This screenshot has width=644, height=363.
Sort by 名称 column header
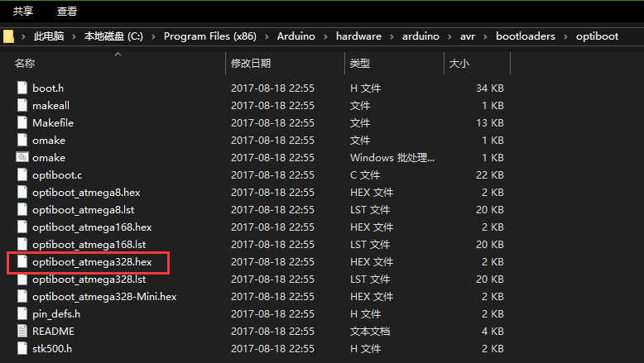coord(25,63)
